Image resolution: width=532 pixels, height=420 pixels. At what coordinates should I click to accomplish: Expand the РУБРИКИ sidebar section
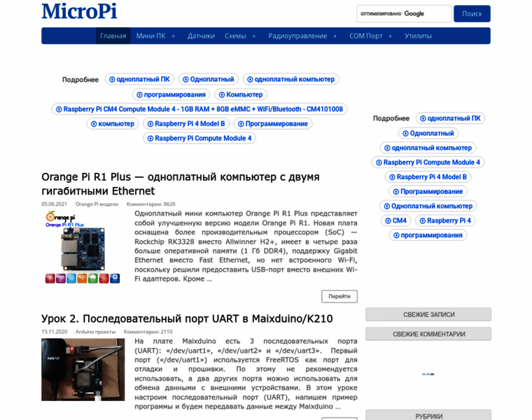[x=428, y=415]
